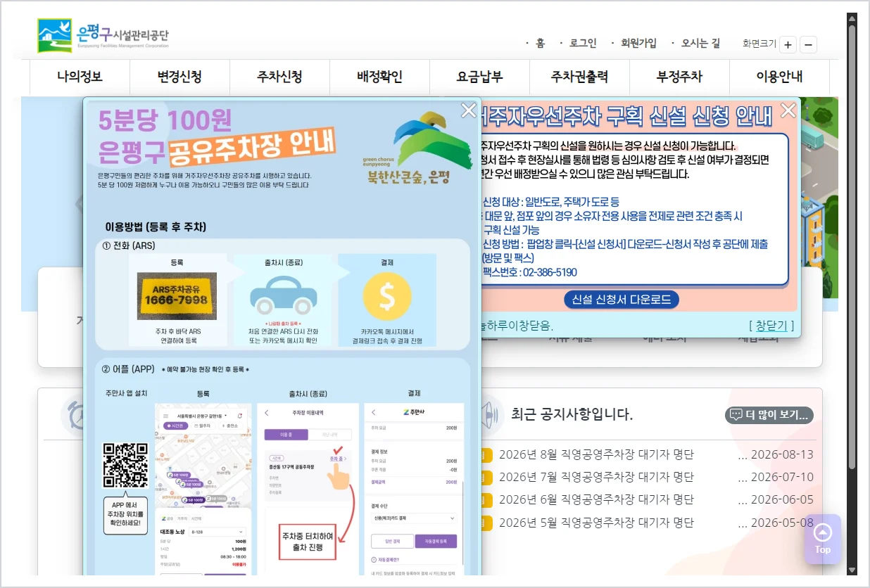Decrease screen size with minus button
870x588 pixels.
point(809,45)
